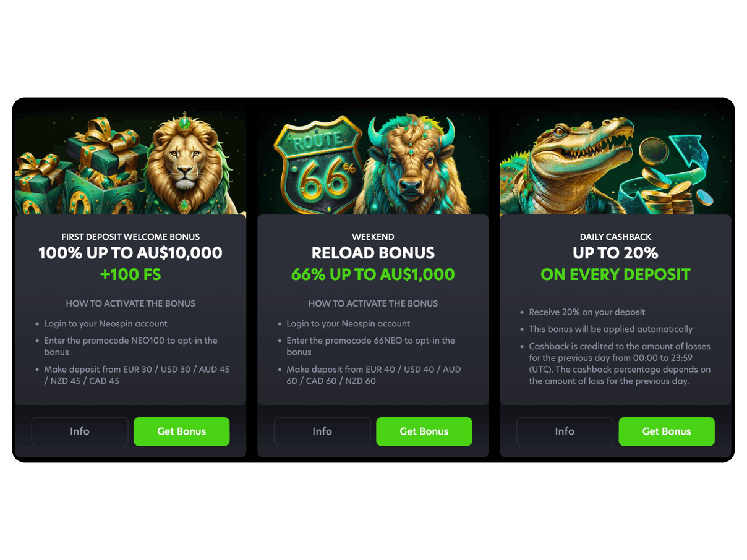Open Info for First Deposit Welcome Bonus

tap(80, 431)
